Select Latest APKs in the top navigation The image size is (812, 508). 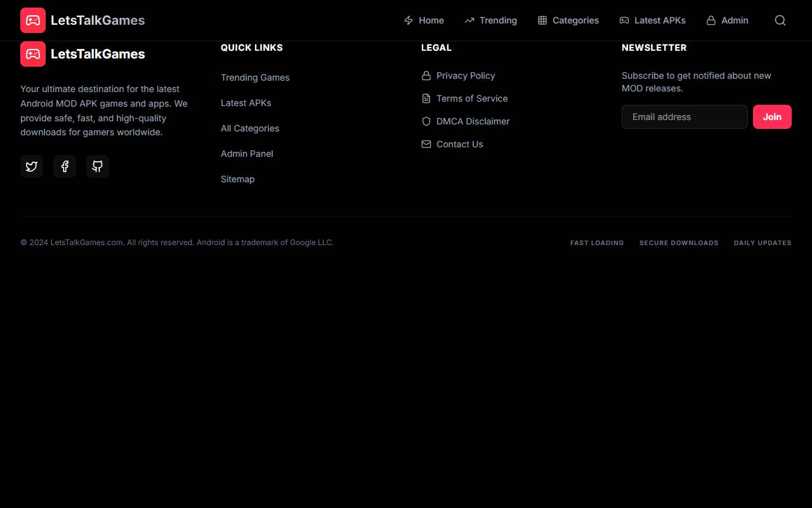[x=652, y=20]
